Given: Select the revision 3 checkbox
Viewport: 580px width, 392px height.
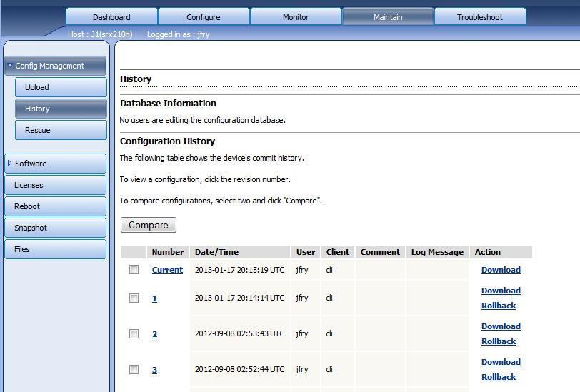Looking at the screenshot, I should [134, 369].
